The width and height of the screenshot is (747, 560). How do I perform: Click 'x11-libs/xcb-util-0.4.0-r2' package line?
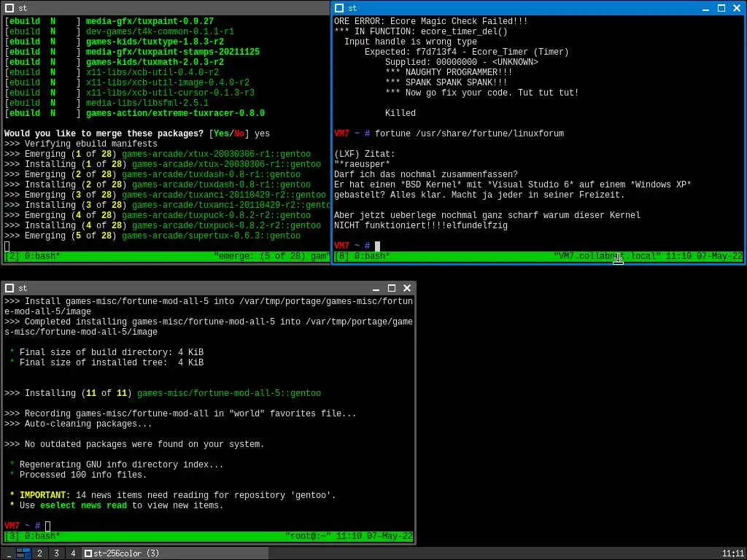tap(152, 72)
